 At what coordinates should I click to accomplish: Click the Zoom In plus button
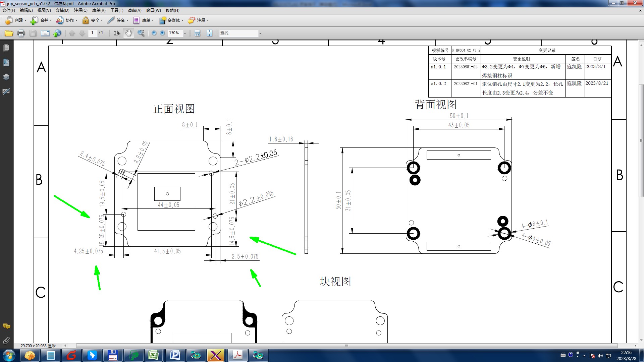163,33
